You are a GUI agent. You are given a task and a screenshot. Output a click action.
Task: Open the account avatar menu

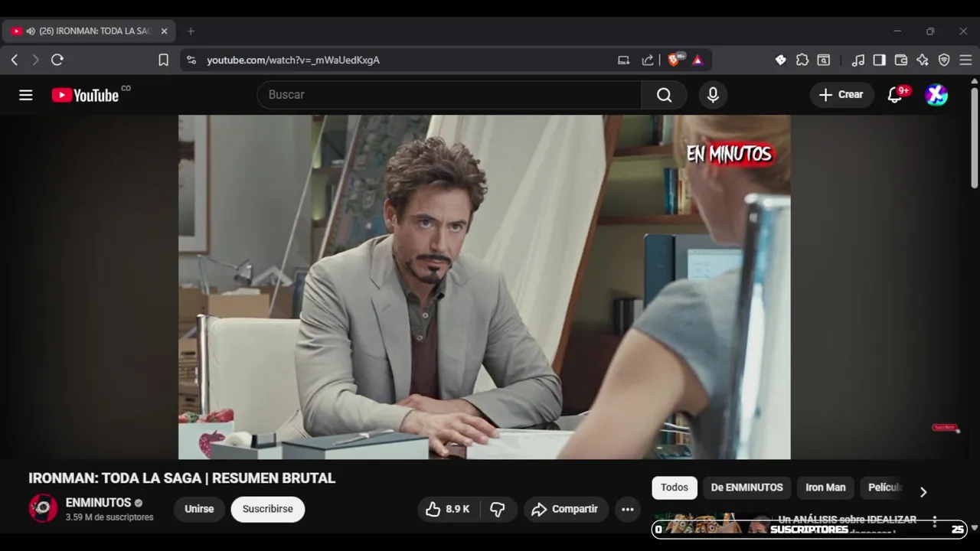(x=936, y=95)
